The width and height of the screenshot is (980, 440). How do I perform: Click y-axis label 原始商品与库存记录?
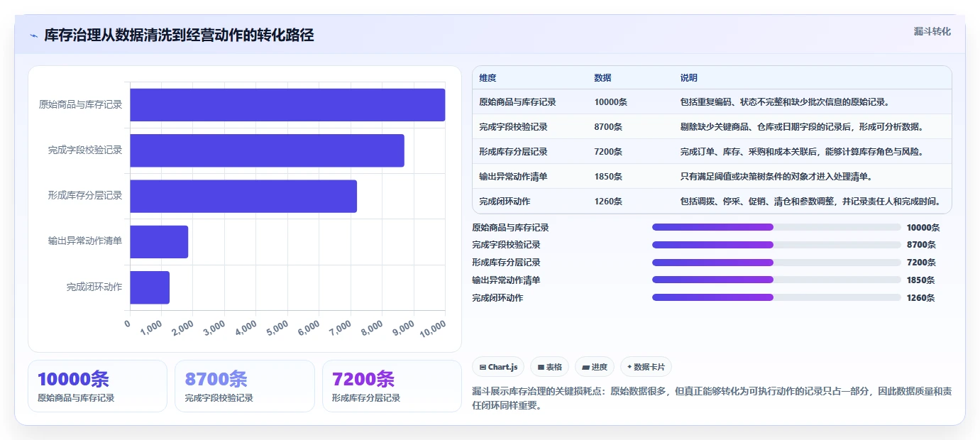tap(80, 104)
